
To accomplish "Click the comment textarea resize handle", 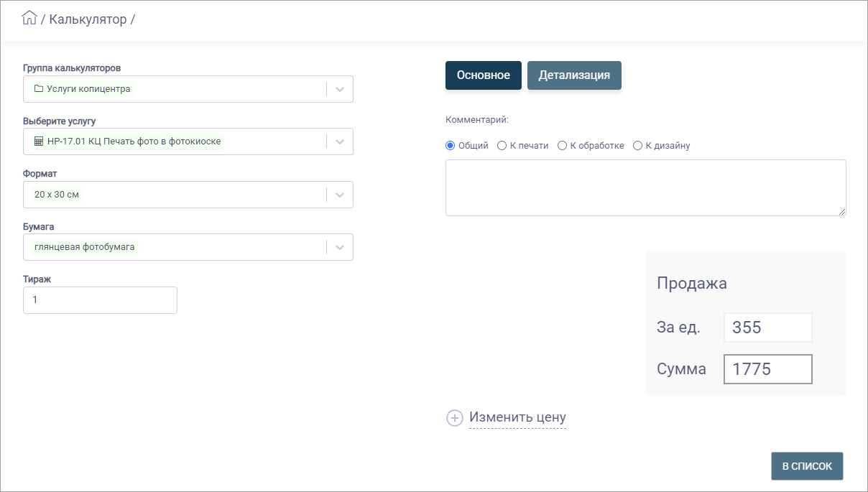I will click(x=842, y=212).
